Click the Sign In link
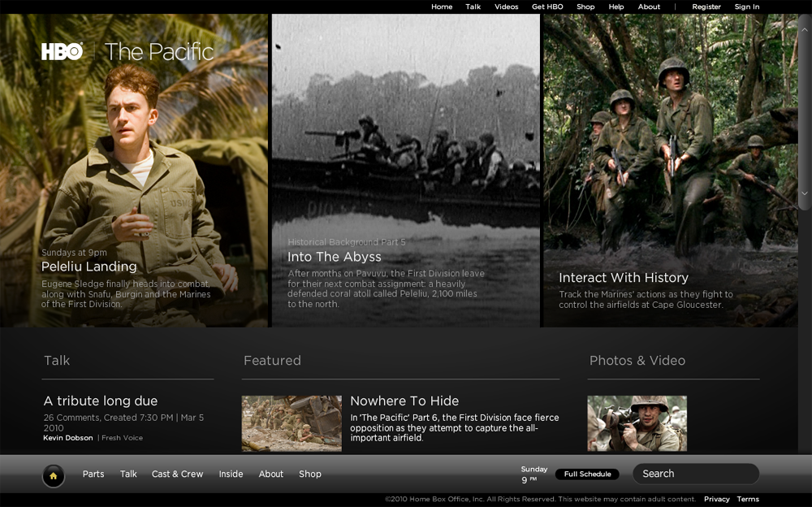The height and width of the screenshot is (507, 812). [x=747, y=6]
